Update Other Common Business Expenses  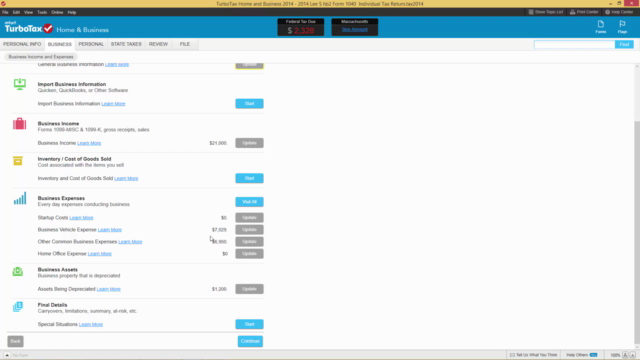(x=249, y=242)
